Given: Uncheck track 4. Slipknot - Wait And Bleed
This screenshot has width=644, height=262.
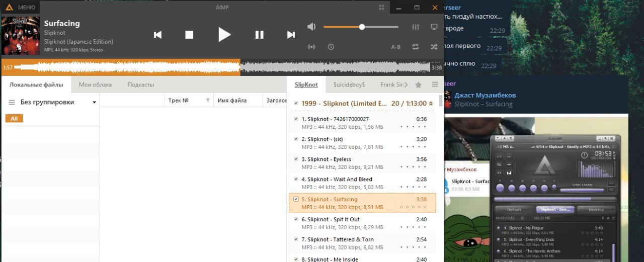Looking at the screenshot, I should coord(296,179).
